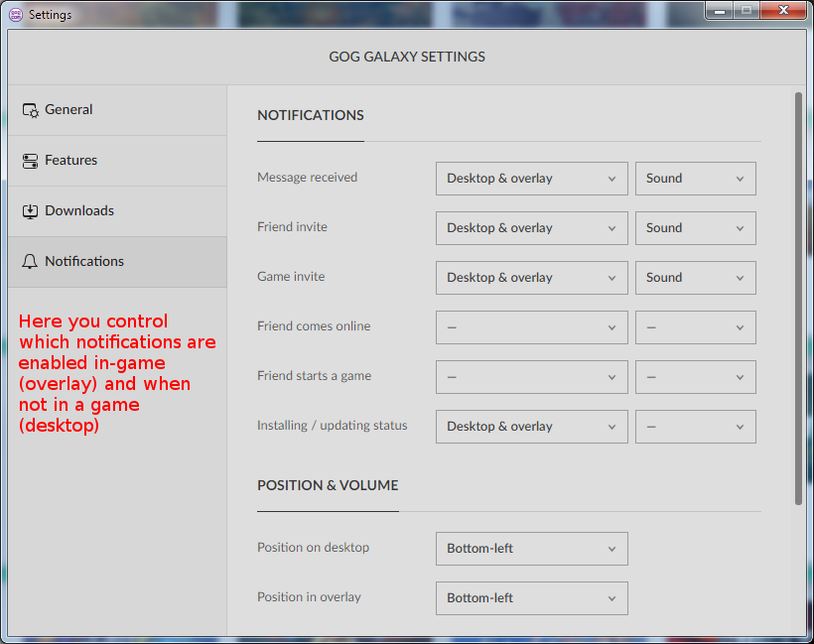
Task: Expand Friend starts a game display dropdown
Action: point(532,377)
